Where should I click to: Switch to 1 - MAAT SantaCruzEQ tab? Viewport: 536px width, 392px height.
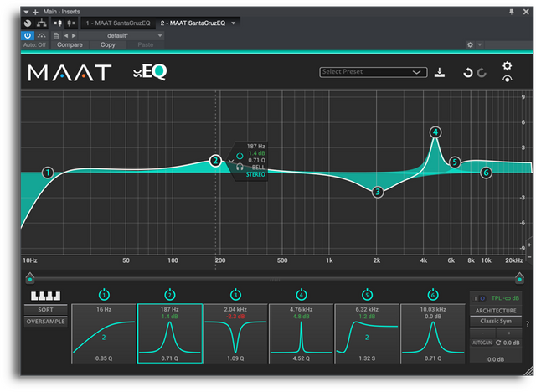[117, 23]
